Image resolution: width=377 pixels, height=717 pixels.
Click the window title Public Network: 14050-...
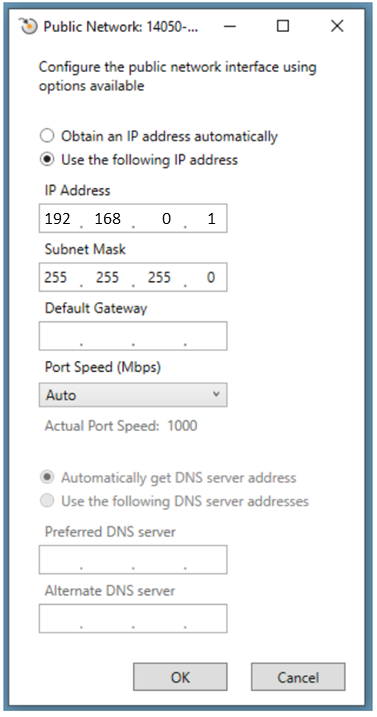tap(121, 27)
